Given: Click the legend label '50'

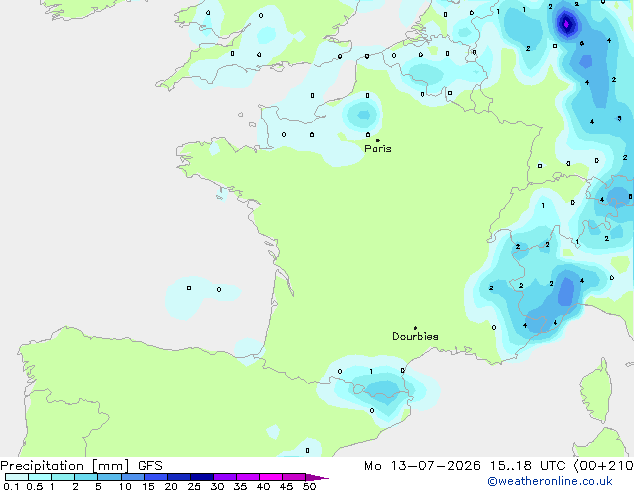Looking at the screenshot, I should [310, 486].
